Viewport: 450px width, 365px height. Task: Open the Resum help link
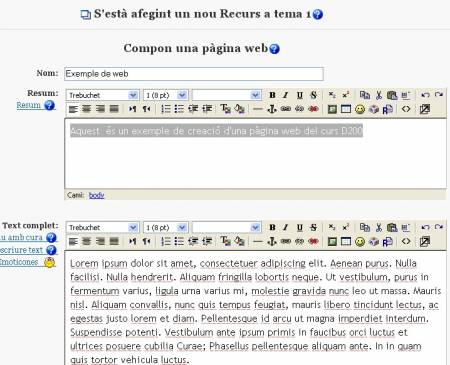[x=36, y=105]
